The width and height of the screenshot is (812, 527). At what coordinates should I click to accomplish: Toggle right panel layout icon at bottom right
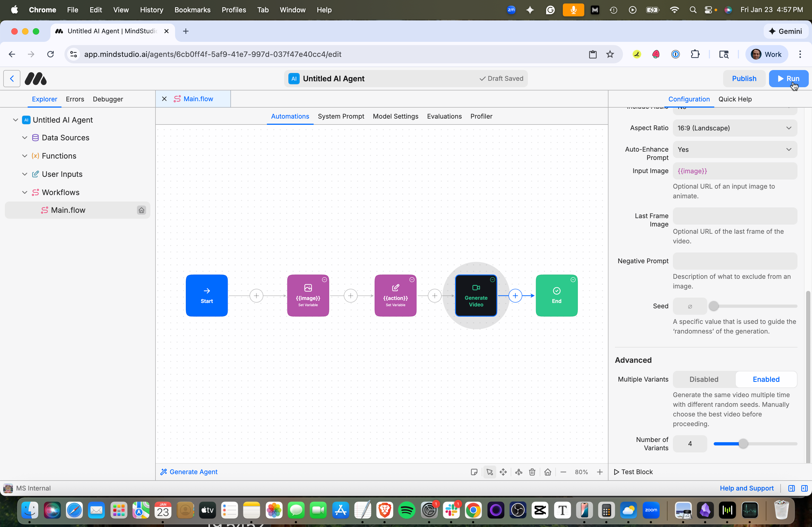point(804,488)
